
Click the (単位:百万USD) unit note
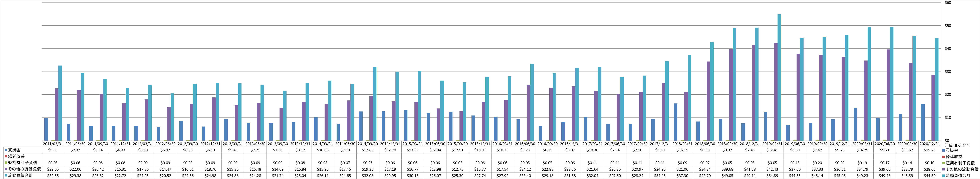click(x=956, y=145)
